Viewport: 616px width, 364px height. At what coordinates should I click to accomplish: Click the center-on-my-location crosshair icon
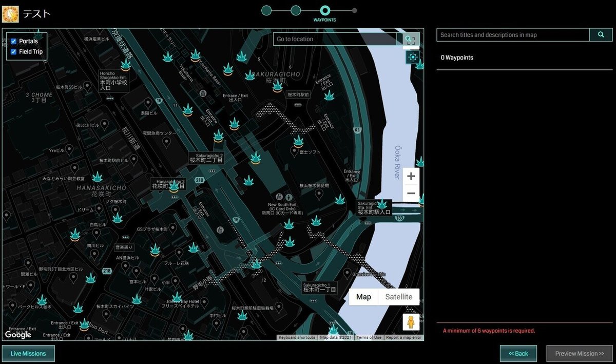click(x=412, y=57)
